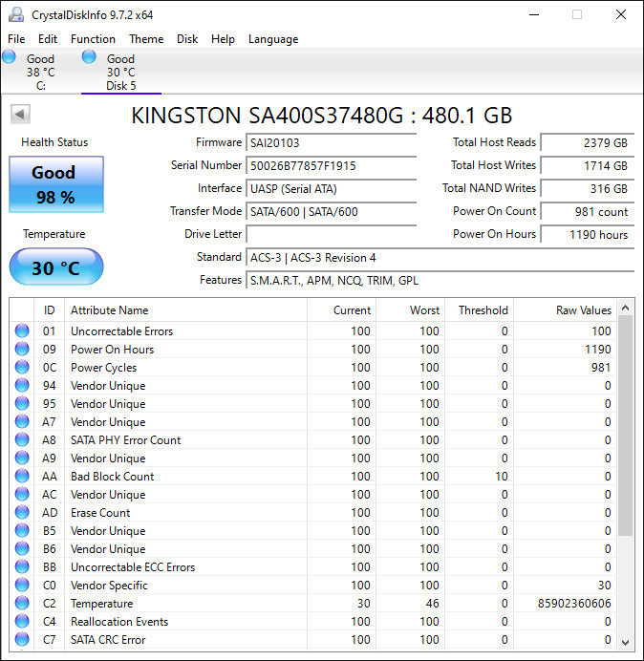
Task: Click the status icon for attribute 95
Action: tap(22, 403)
